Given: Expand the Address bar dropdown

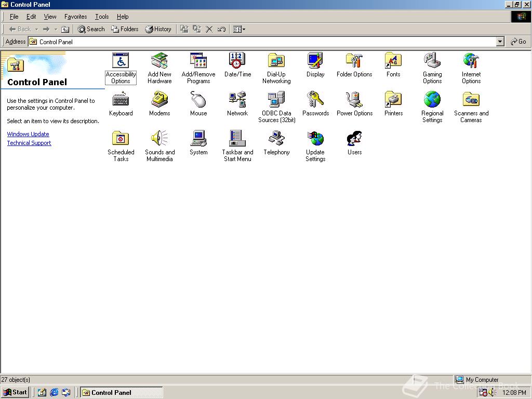Looking at the screenshot, I should [500, 42].
